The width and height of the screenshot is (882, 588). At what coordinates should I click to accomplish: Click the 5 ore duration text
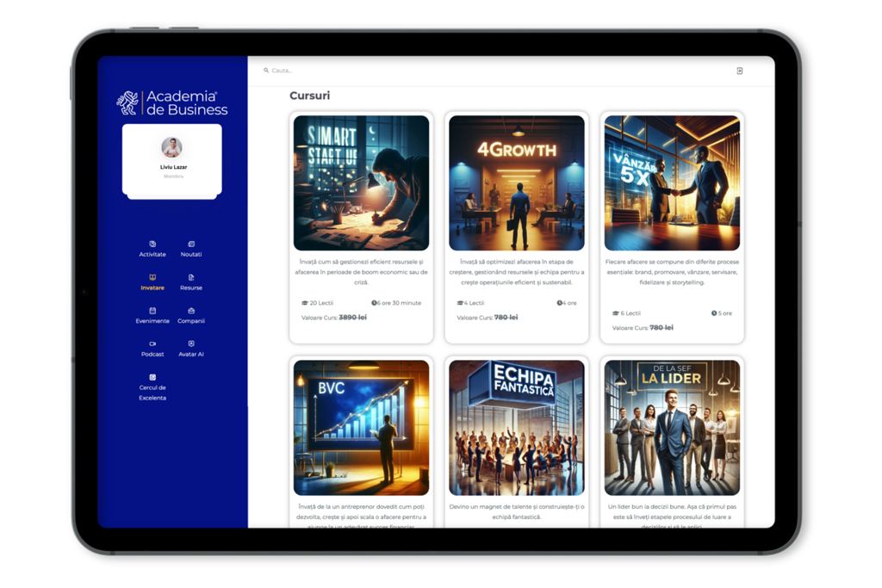pos(725,313)
